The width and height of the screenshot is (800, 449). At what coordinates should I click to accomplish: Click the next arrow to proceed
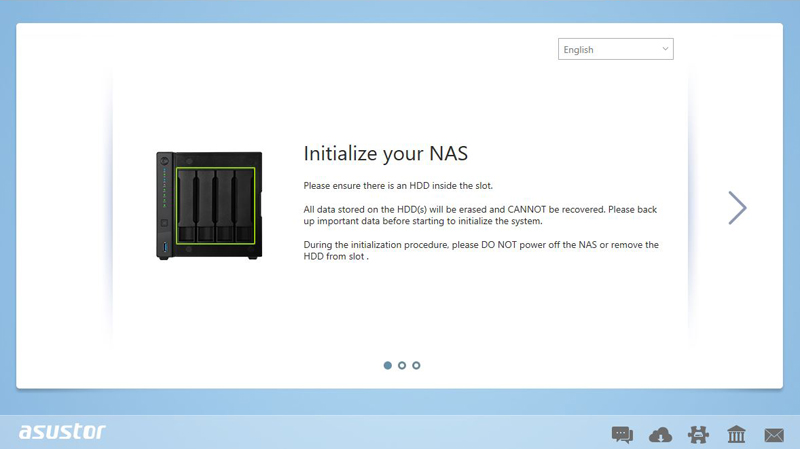737,208
